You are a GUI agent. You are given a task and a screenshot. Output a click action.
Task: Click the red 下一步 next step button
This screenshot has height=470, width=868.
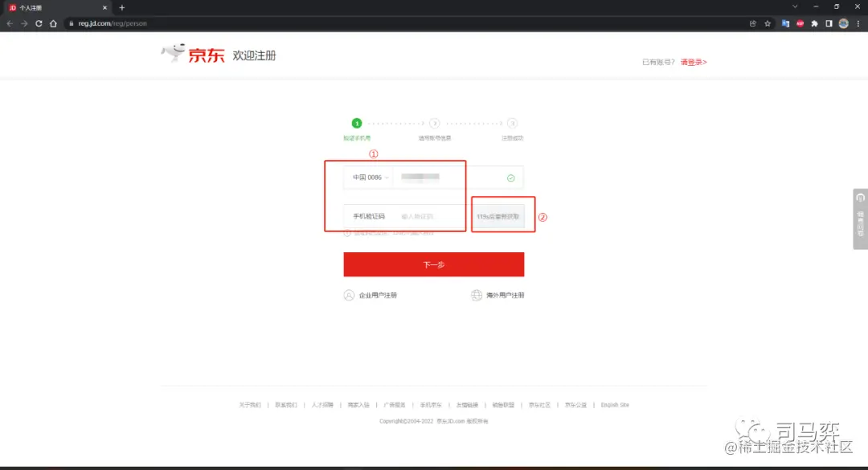tap(433, 264)
